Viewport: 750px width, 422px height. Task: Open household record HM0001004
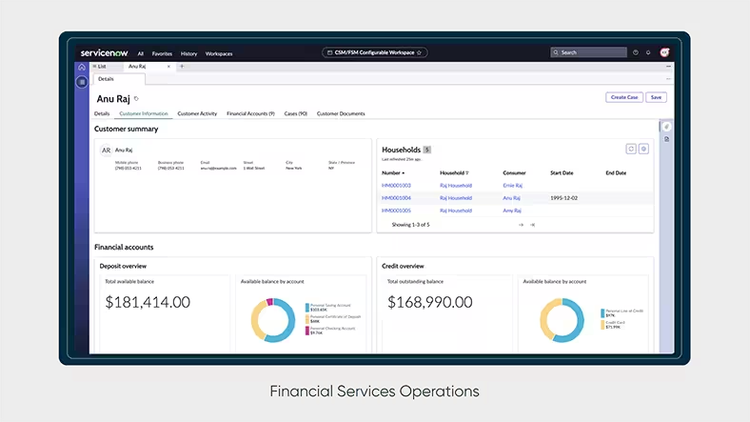coord(396,198)
